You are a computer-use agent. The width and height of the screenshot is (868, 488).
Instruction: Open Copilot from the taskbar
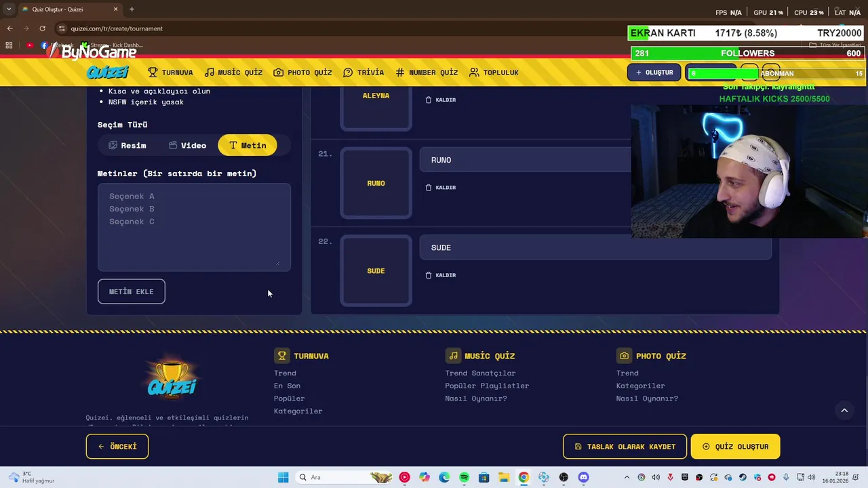pyautogui.click(x=425, y=477)
